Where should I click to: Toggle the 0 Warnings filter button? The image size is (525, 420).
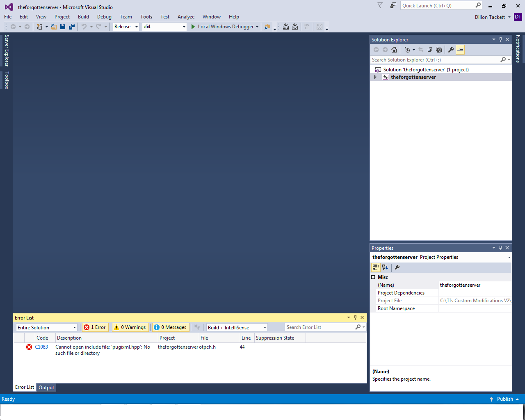pos(130,327)
